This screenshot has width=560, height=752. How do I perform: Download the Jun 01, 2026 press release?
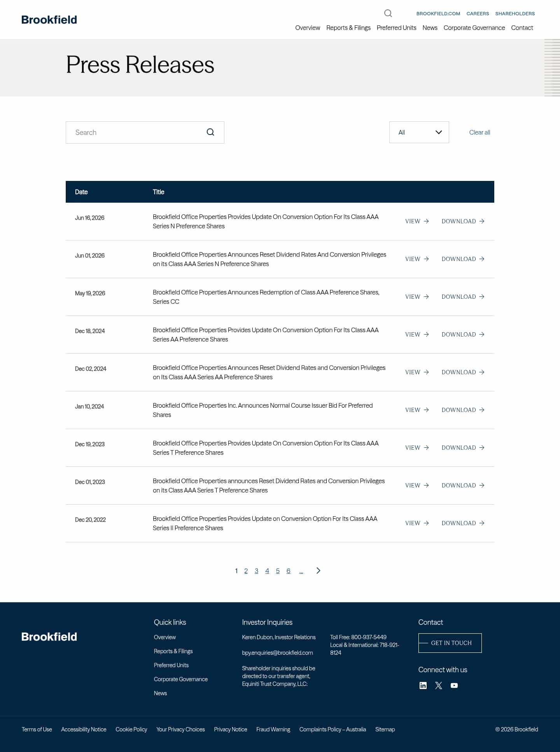pos(463,259)
